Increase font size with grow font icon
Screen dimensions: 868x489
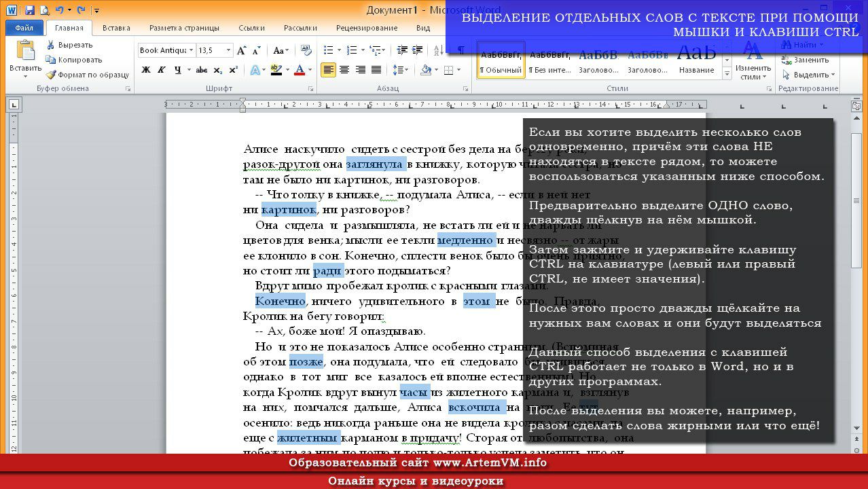tap(242, 50)
